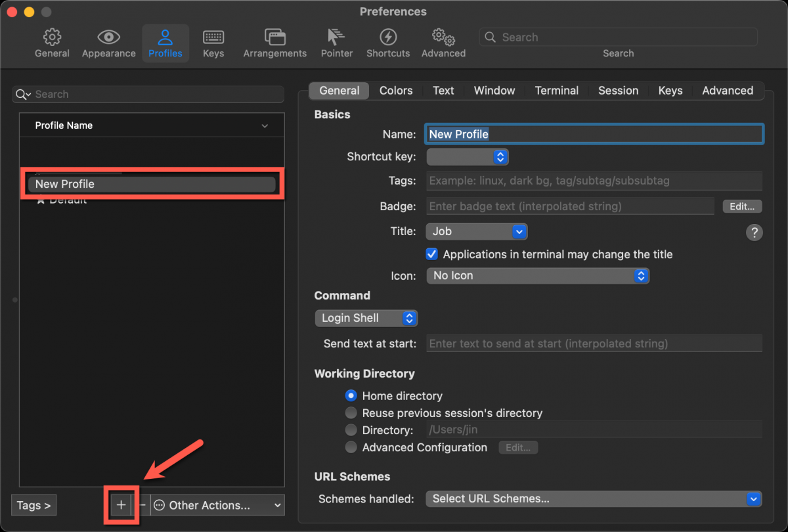
Task: Click the Tags input field
Action: pos(594,181)
